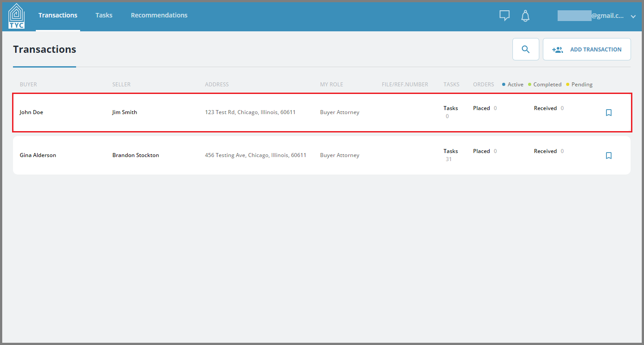Bookmark the John Doe transaction
The width and height of the screenshot is (644, 345).
click(608, 112)
